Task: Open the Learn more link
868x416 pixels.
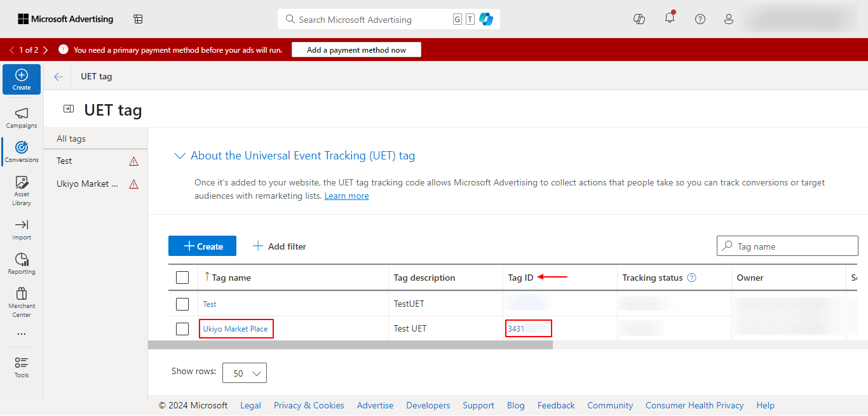Action: (346, 196)
